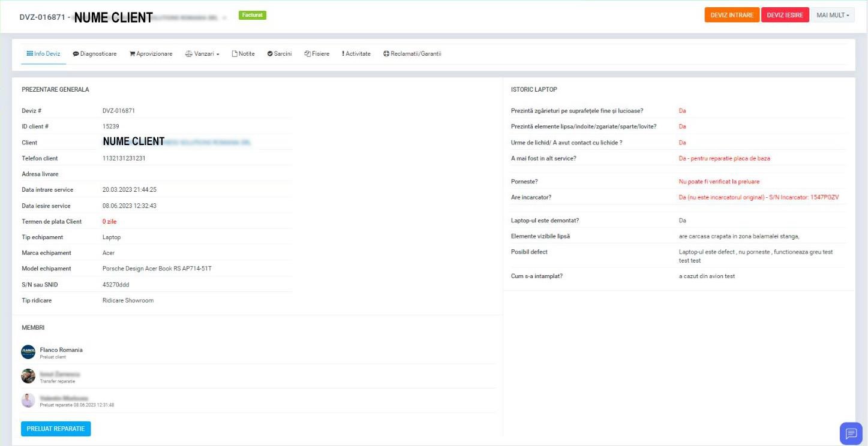The width and height of the screenshot is (868, 446).
Task: Switch to the Aprovizionare tab
Action: tap(151, 54)
